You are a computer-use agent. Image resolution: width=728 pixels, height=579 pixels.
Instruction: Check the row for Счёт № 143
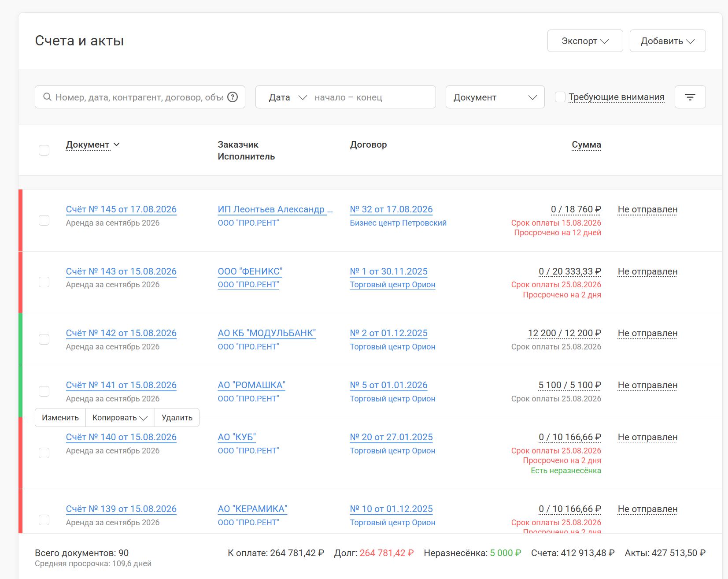pos(44,282)
